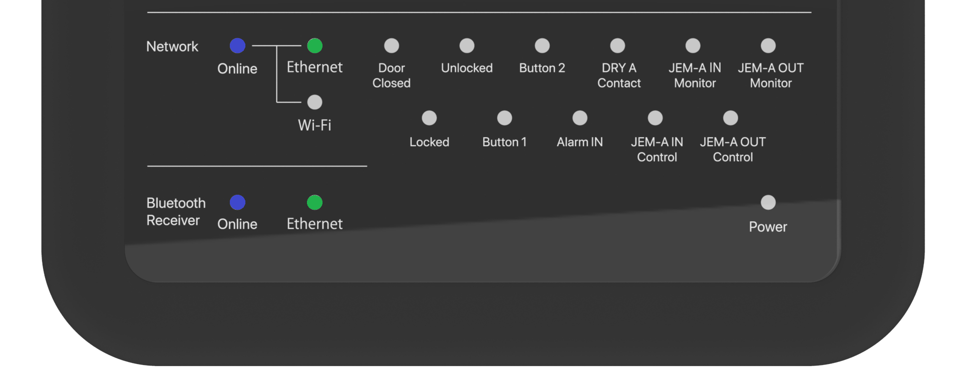Click the green Network Ethernet indicator
Screen dimensions: 980x374
click(x=314, y=46)
